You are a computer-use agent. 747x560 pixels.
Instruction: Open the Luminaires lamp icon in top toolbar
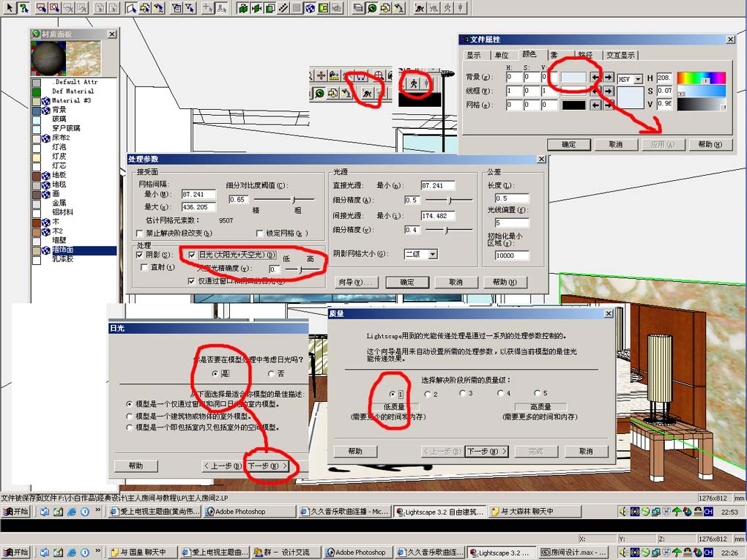tap(399, 7)
